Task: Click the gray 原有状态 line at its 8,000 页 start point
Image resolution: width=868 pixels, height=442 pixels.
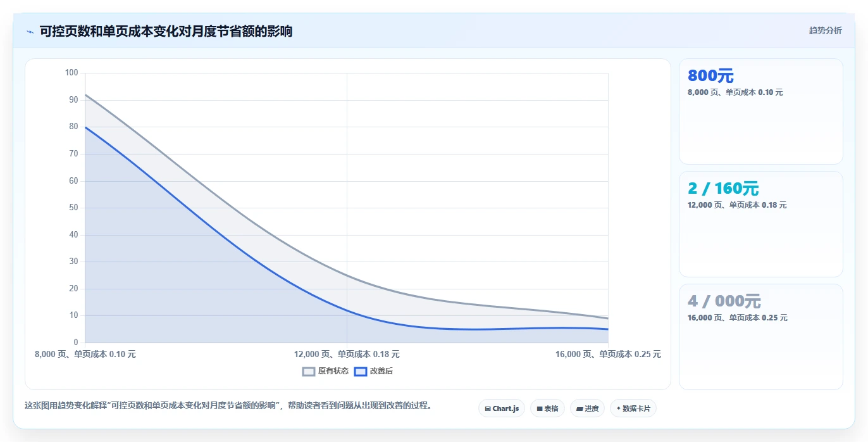Action: (85, 95)
